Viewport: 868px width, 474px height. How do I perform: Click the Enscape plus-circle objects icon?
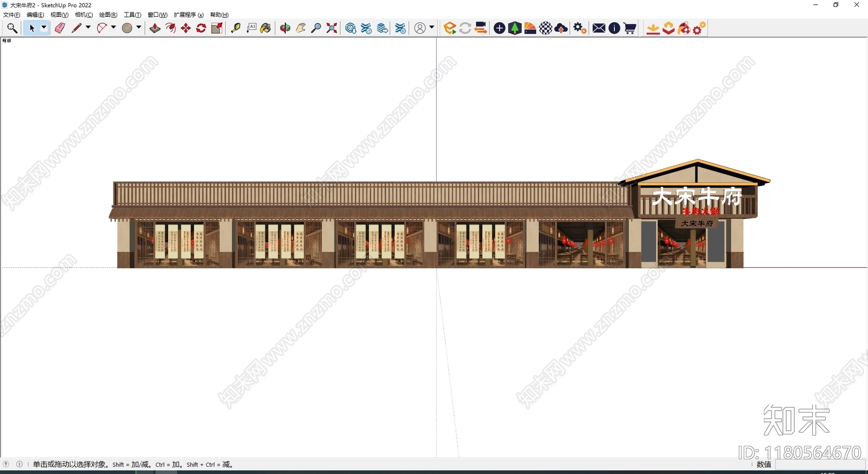point(500,28)
